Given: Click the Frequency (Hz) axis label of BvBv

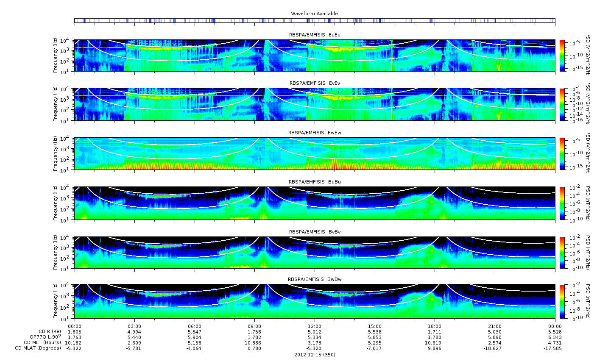Looking at the screenshot, I should point(56,253).
